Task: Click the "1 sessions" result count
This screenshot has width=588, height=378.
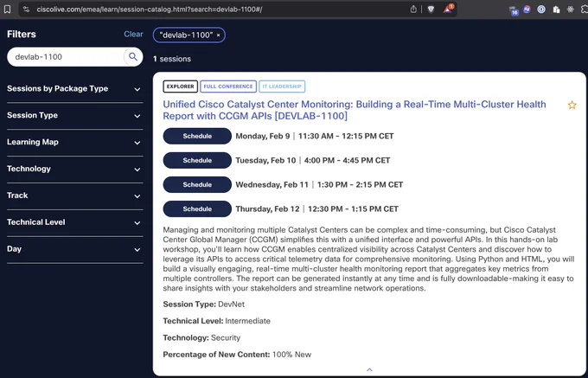Action: 172,59
